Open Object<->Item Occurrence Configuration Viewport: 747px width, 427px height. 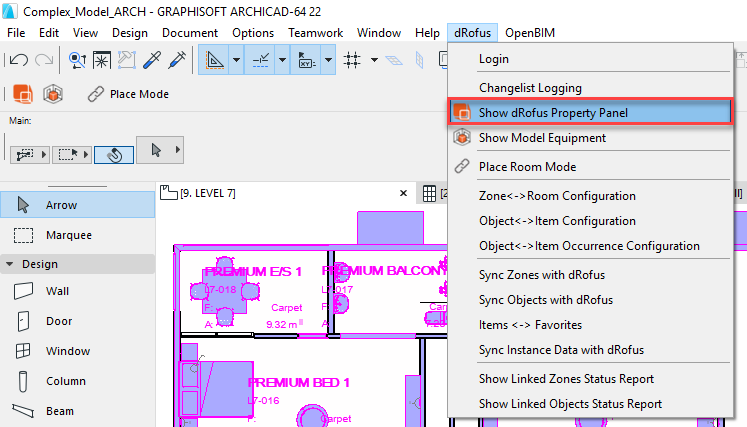click(x=590, y=245)
